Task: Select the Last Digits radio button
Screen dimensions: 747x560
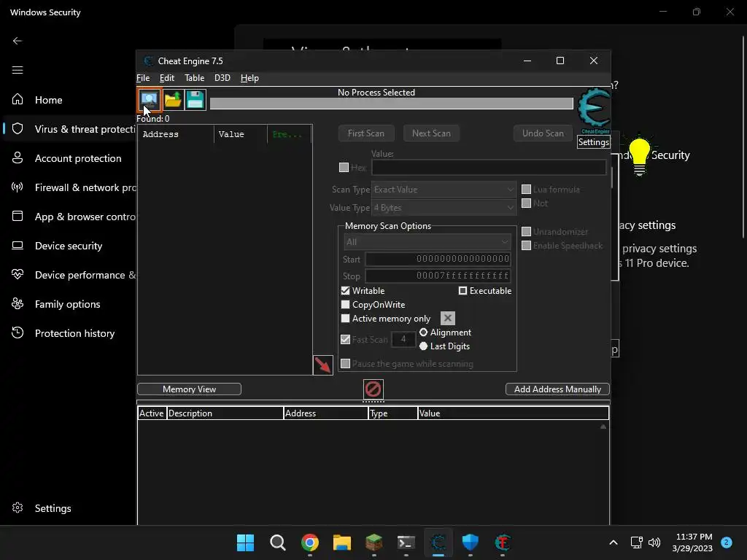Action: pyautogui.click(x=423, y=346)
